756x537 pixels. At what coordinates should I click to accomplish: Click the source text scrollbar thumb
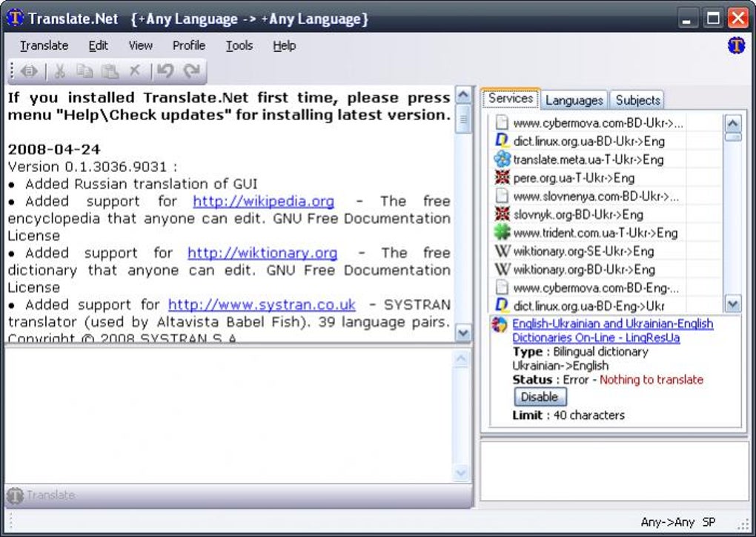463,119
